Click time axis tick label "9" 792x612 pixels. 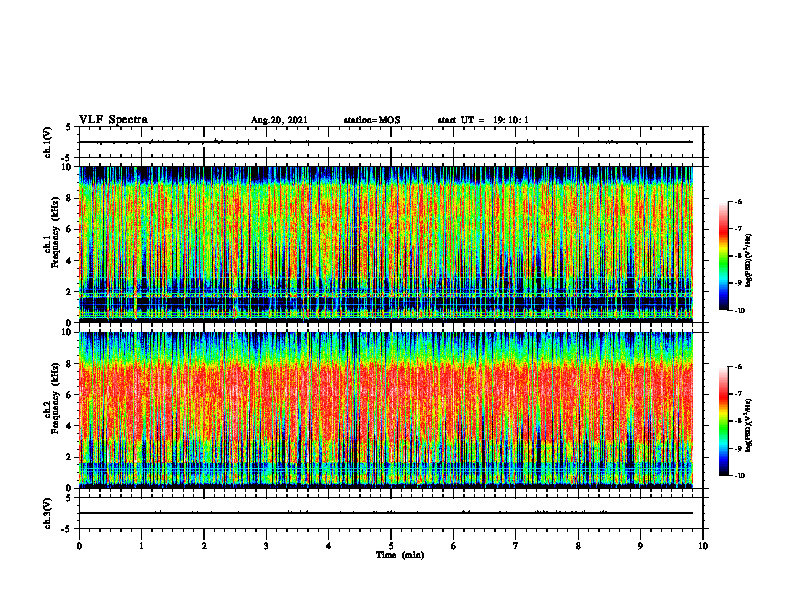(640, 546)
